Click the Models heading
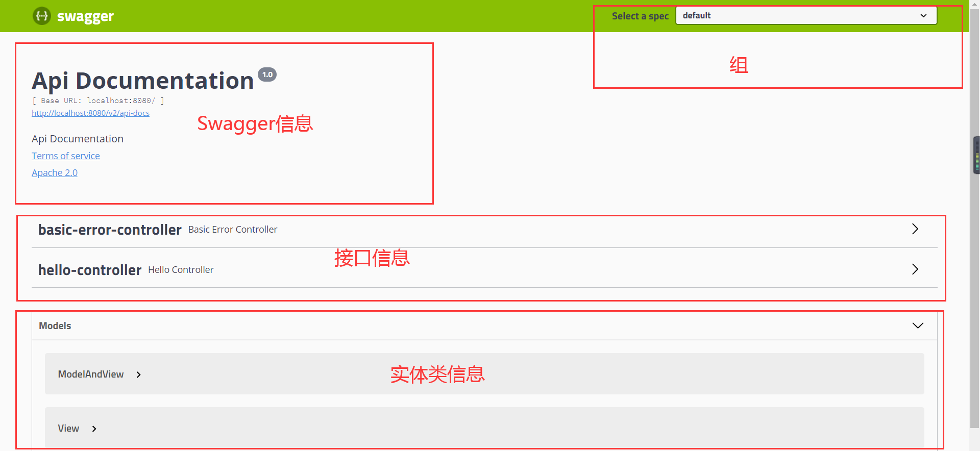 pos(55,325)
